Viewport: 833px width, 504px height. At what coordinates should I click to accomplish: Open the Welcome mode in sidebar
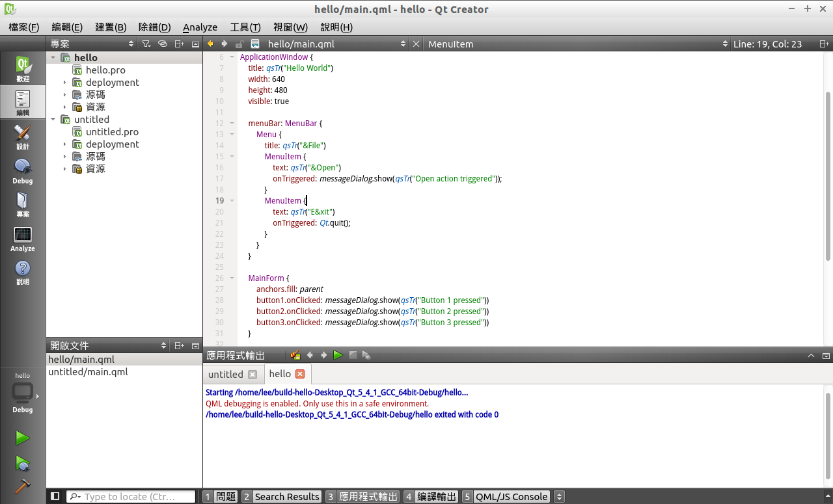click(x=23, y=68)
